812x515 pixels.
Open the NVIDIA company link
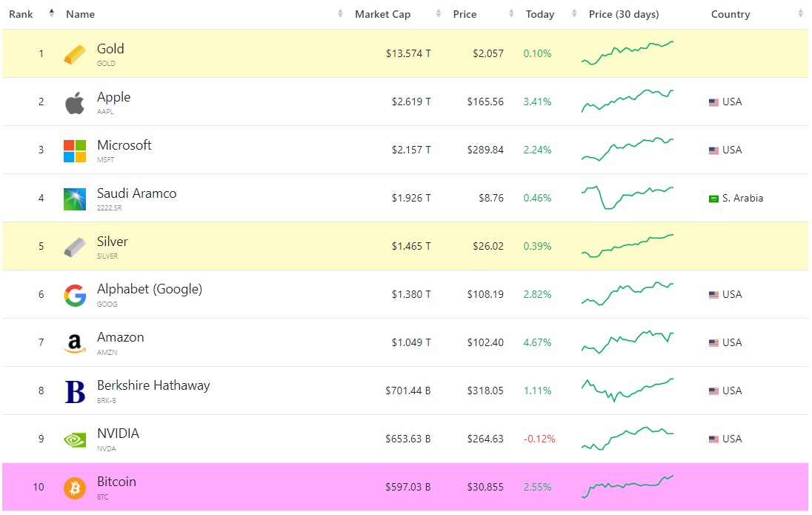click(x=118, y=433)
